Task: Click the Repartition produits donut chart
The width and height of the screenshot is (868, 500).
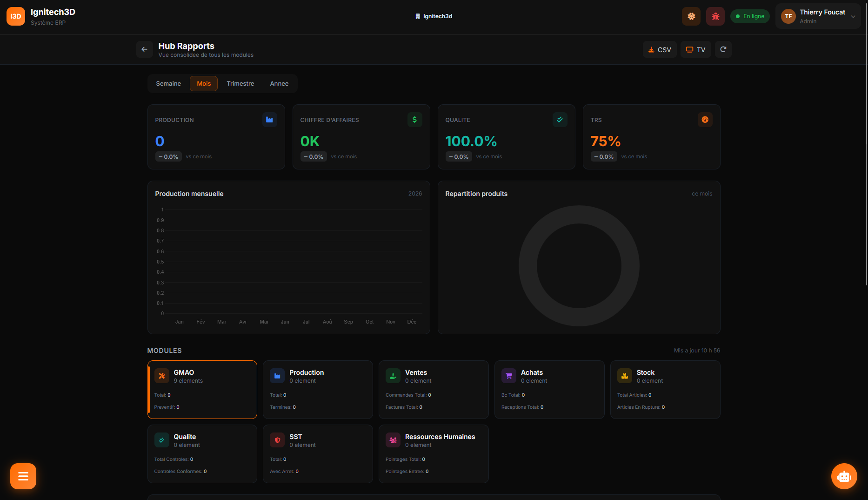Action: 579,266
